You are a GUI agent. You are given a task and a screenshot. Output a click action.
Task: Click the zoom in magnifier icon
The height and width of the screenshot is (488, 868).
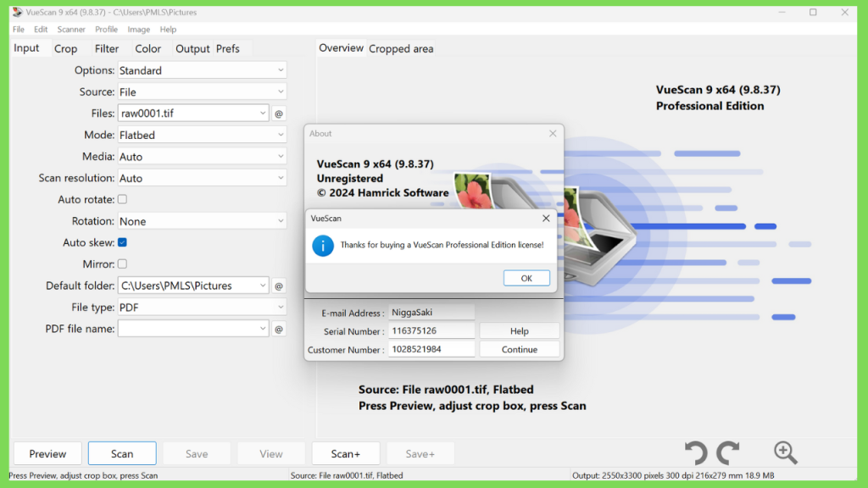tap(785, 452)
